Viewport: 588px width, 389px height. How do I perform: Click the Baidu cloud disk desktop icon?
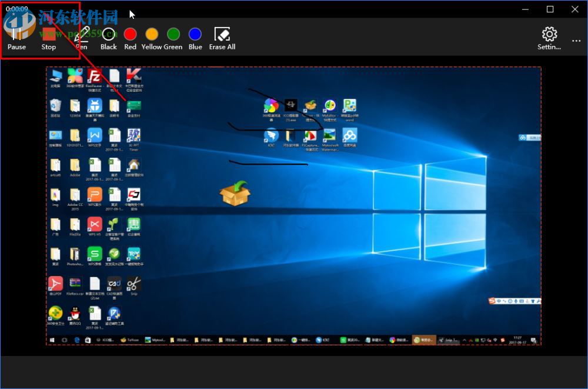(349, 138)
